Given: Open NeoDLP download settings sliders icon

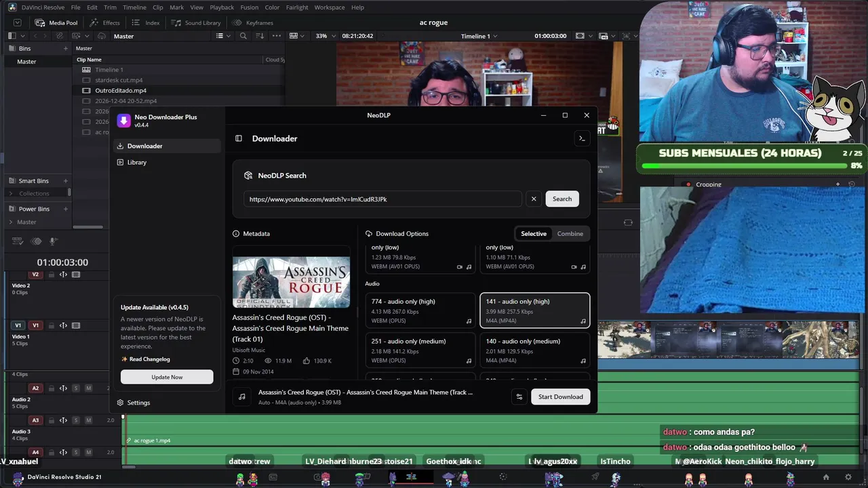Looking at the screenshot, I should (x=519, y=396).
